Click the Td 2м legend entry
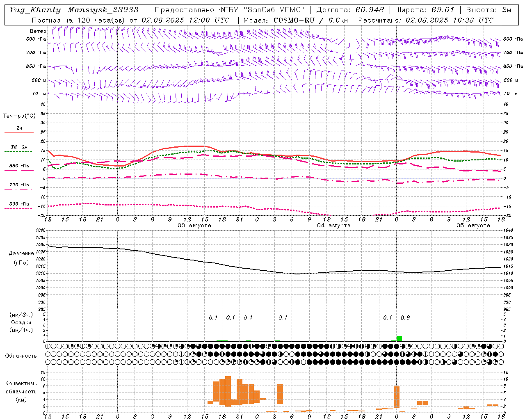Screen dimensions: 525x420 pos(19,147)
